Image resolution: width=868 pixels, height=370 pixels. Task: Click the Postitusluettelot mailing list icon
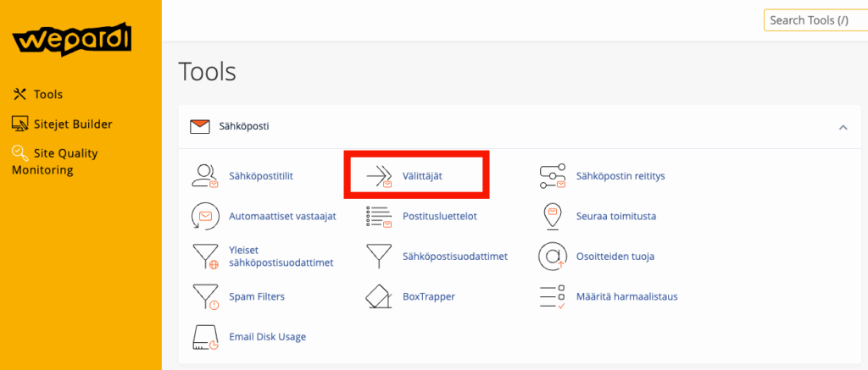(379, 216)
